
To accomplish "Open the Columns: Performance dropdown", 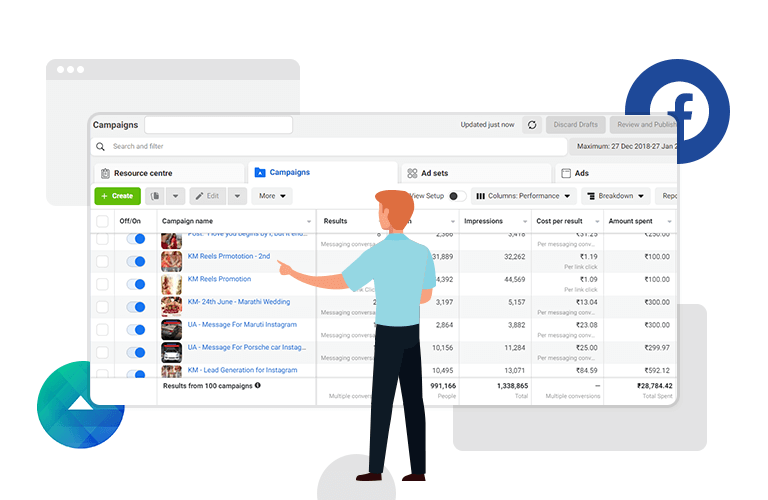I will (x=523, y=196).
